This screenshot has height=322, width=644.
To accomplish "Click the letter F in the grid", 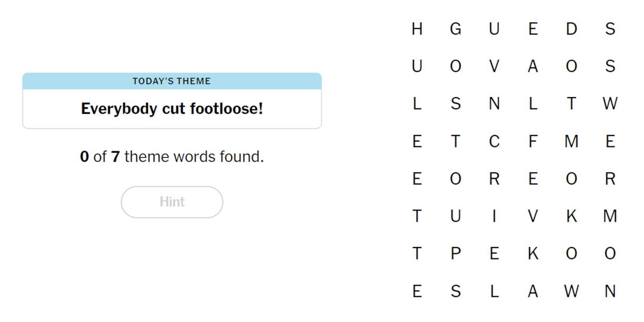I will [x=533, y=141].
